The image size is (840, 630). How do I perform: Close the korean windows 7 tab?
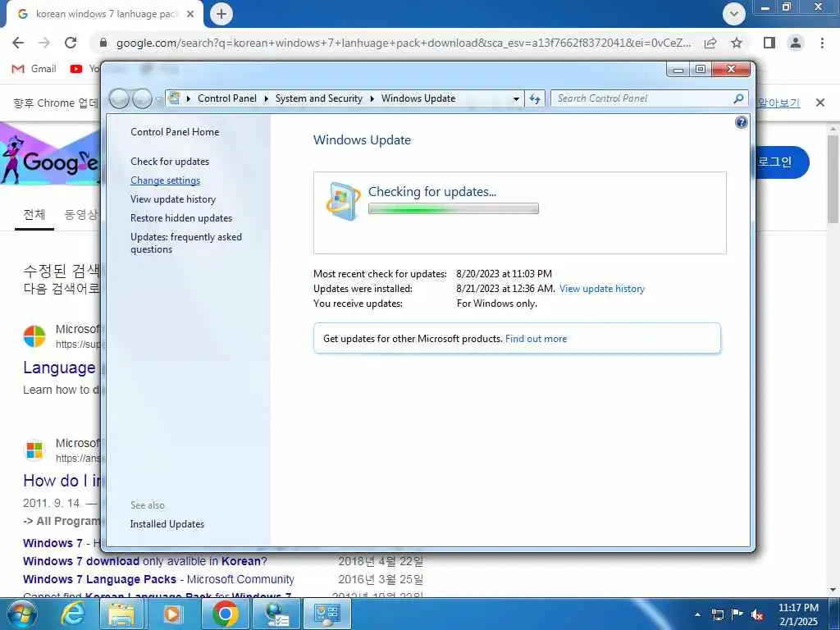tap(190, 15)
